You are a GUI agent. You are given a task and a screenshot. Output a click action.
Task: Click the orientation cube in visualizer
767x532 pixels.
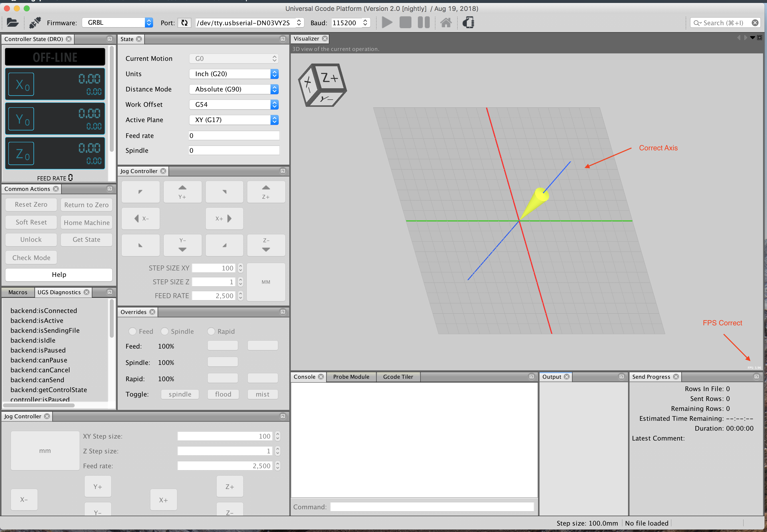tap(322, 85)
